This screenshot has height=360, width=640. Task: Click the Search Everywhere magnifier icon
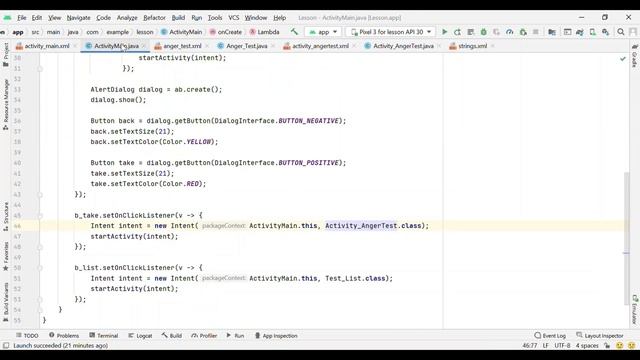(x=621, y=32)
